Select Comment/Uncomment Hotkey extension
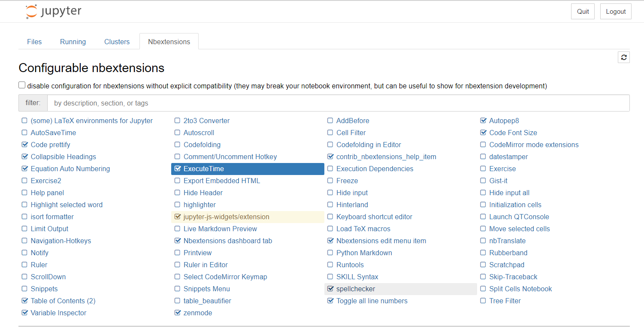644x332 pixels. click(x=230, y=157)
